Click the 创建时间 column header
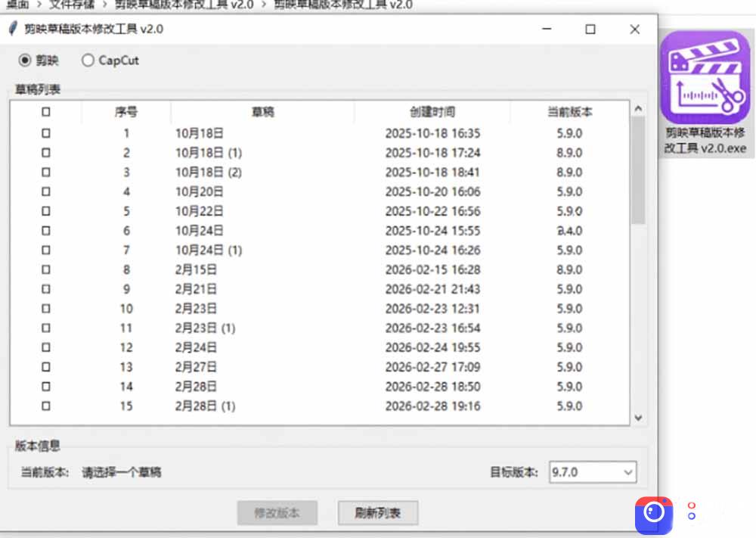Viewport: 756px width, 538px height. 432,112
